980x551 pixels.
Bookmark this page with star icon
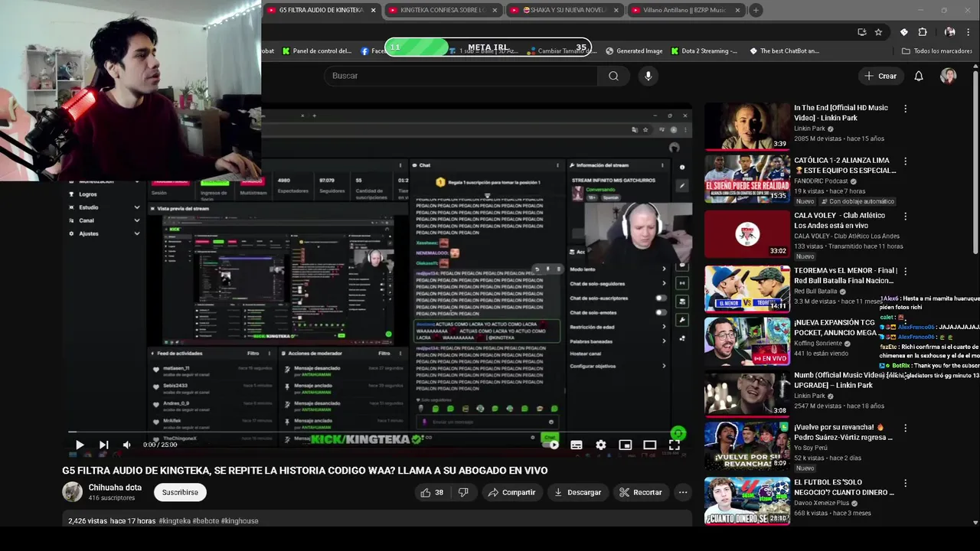tap(878, 32)
